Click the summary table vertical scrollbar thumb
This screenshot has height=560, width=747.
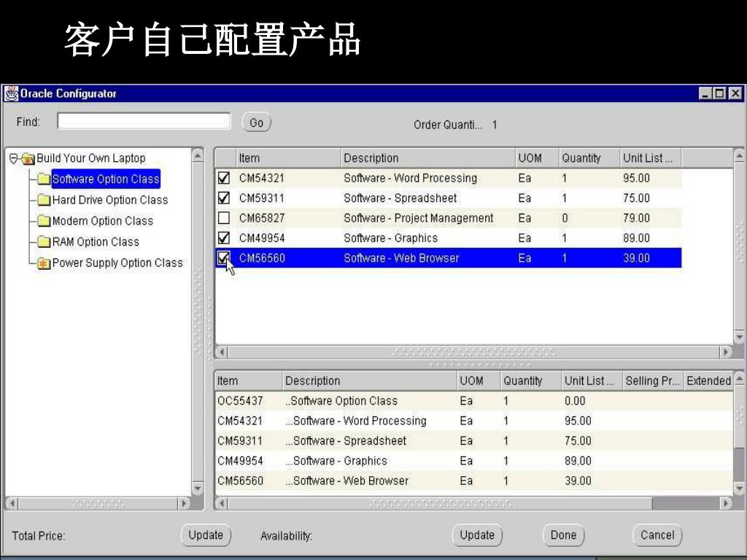point(740,416)
